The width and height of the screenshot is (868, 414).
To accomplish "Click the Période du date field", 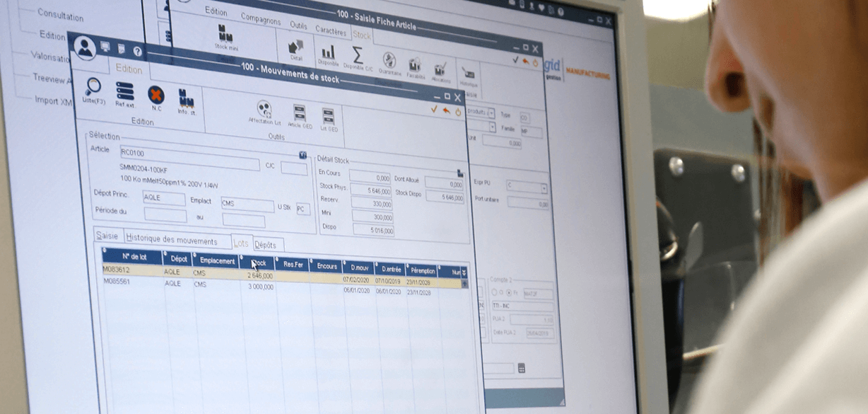I will pyautogui.click(x=165, y=214).
